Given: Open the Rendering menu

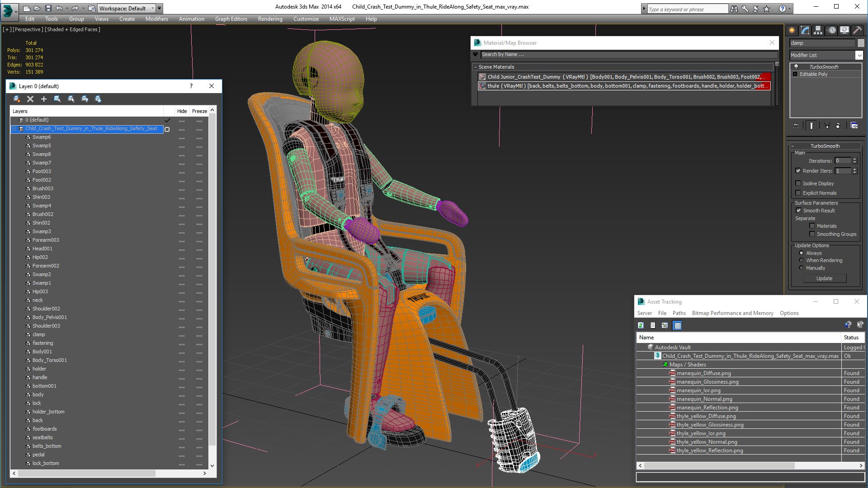Looking at the screenshot, I should click(x=270, y=19).
